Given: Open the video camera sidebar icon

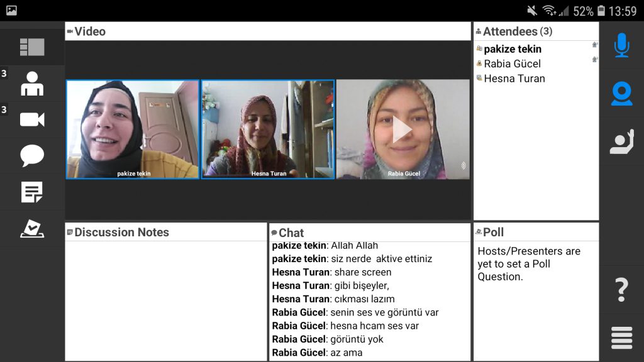Looking at the screenshot, I should pos(32,119).
